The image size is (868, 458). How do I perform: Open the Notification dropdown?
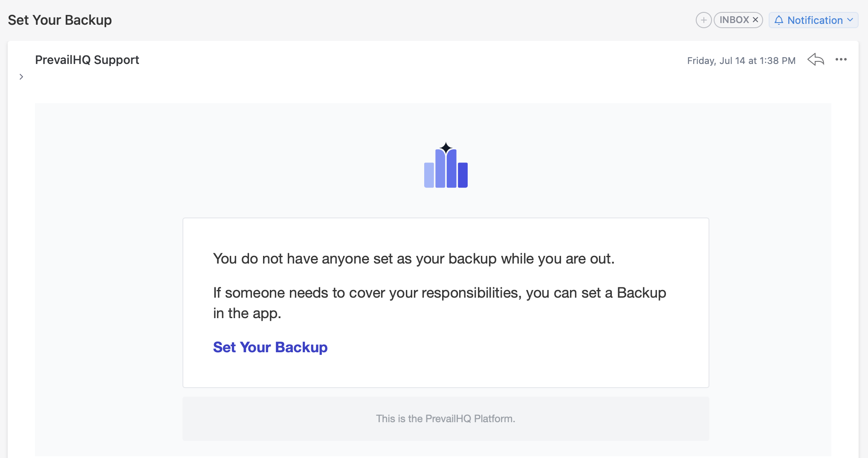pyautogui.click(x=813, y=20)
